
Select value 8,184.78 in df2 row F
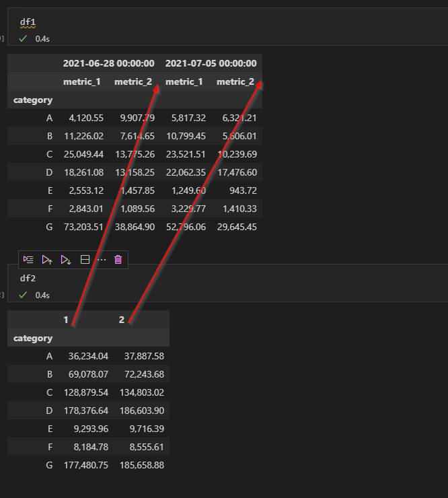pyautogui.click(x=91, y=447)
